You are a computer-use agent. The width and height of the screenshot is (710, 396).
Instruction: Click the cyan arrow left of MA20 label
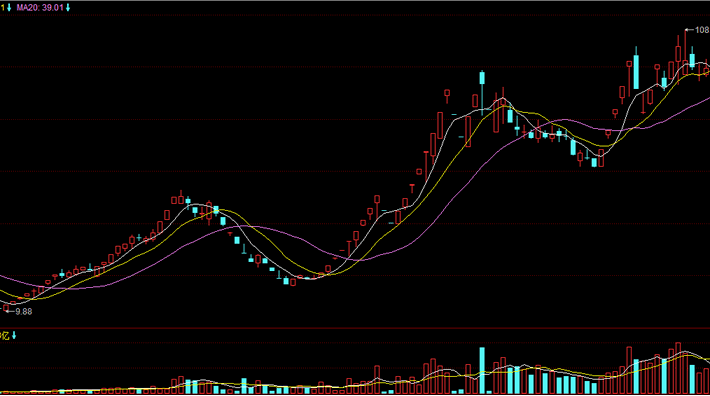9,8
